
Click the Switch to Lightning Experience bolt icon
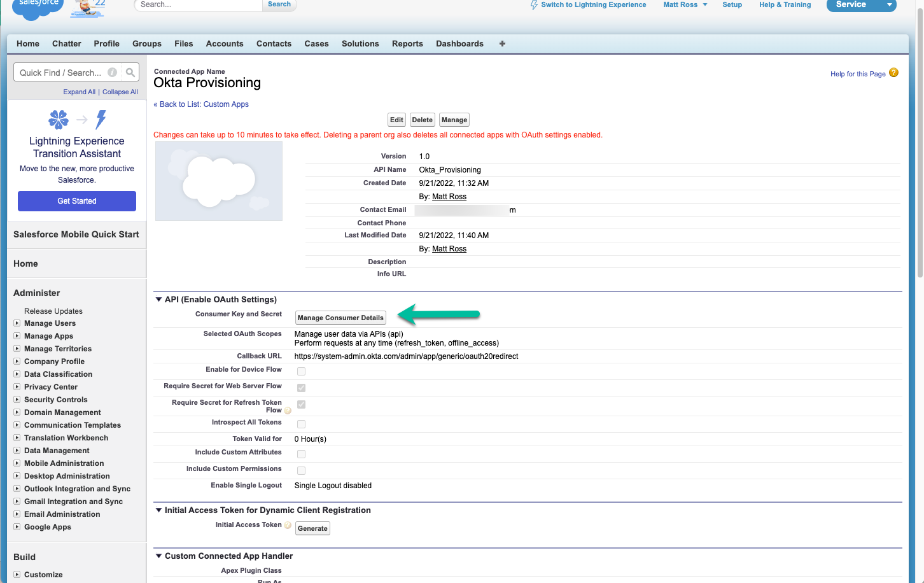534,4
